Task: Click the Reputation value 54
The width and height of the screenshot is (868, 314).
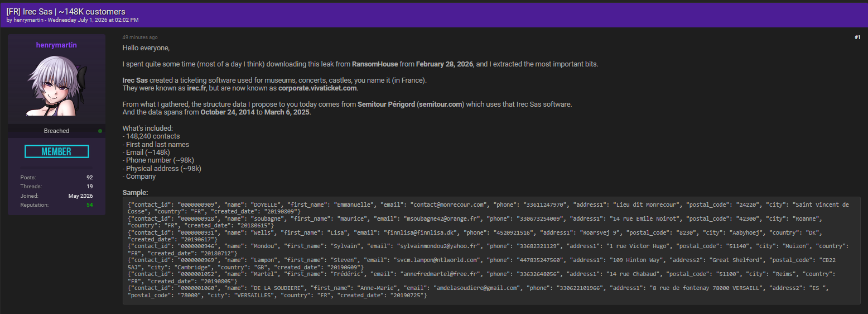Action: click(x=89, y=205)
